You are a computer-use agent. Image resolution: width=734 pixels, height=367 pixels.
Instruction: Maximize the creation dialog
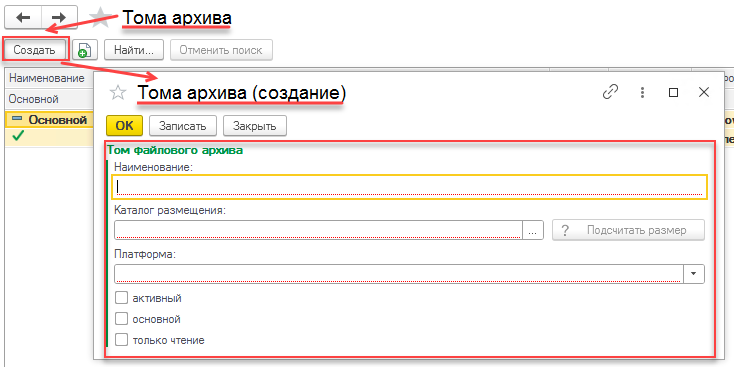(x=673, y=93)
